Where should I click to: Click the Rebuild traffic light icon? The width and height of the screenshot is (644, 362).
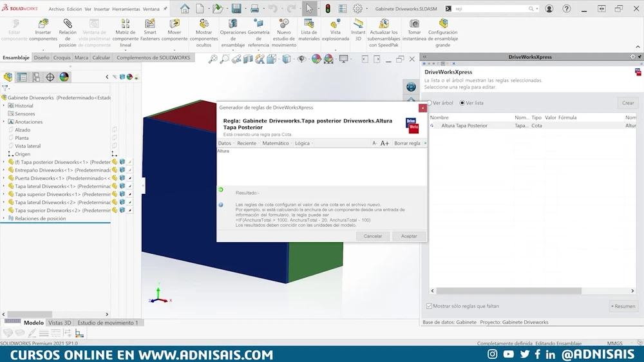click(x=328, y=8)
